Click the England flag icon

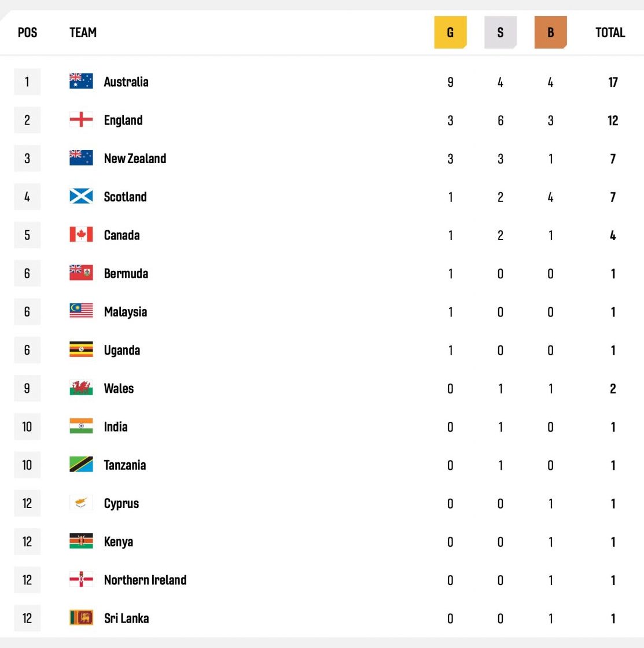tap(81, 119)
